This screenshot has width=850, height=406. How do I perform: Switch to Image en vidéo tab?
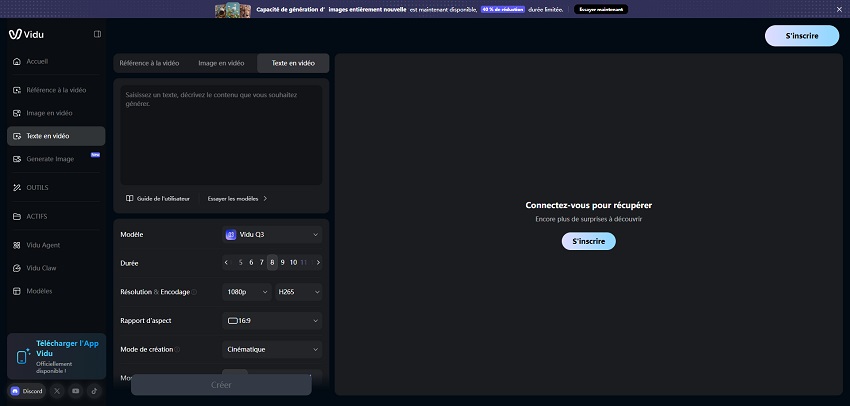click(x=221, y=63)
